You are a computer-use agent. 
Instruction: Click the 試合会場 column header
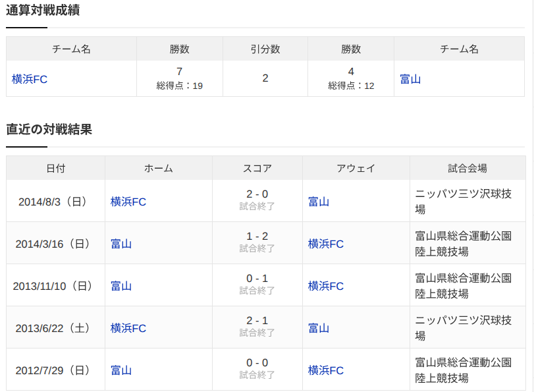pyautogui.click(x=467, y=168)
